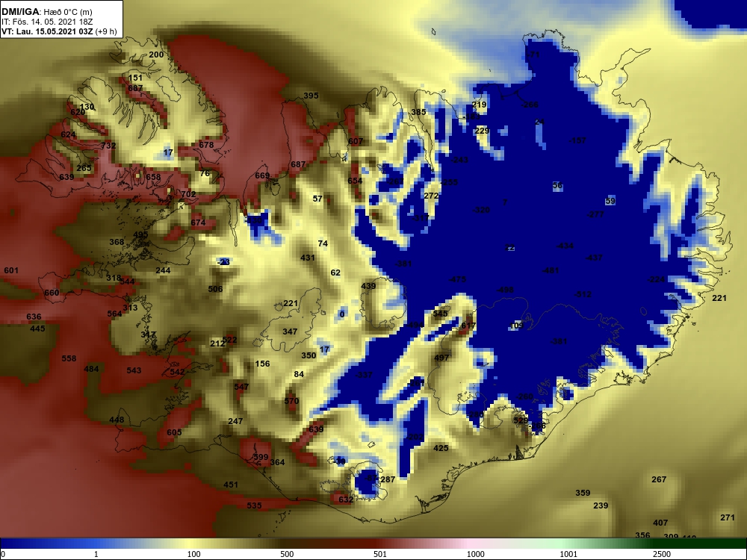Click the map value '570'

[x=291, y=401]
